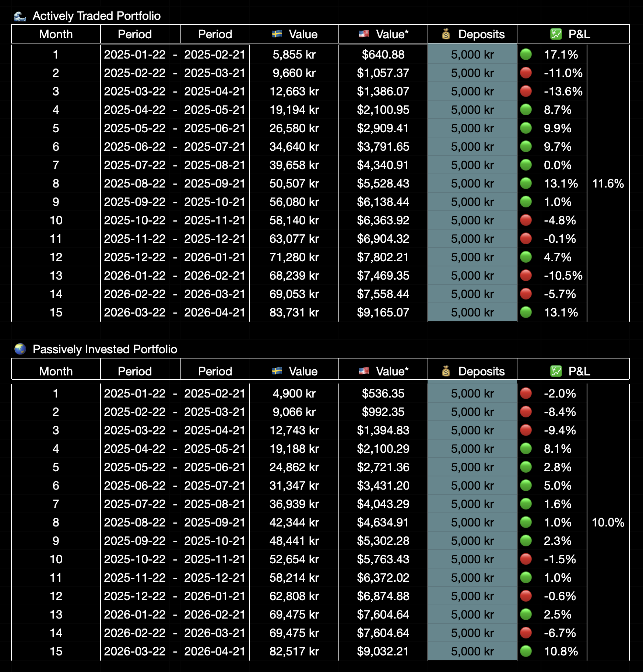
Task: Toggle the green indicator for passive month 15
Action: [x=527, y=651]
